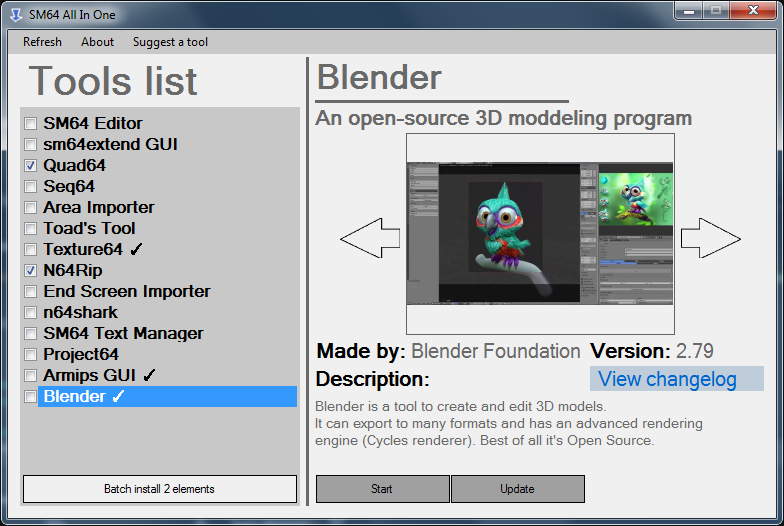The image size is (784, 526).
Task: Click the version number 2.79
Action: click(x=694, y=351)
